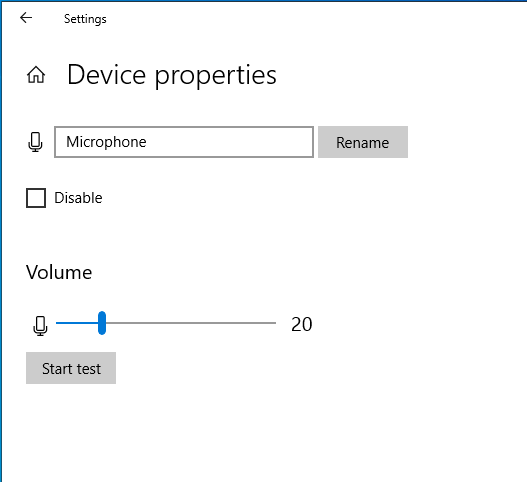Click the far right end of volume slider
Viewport: 527px width, 482px height.
(x=274, y=323)
